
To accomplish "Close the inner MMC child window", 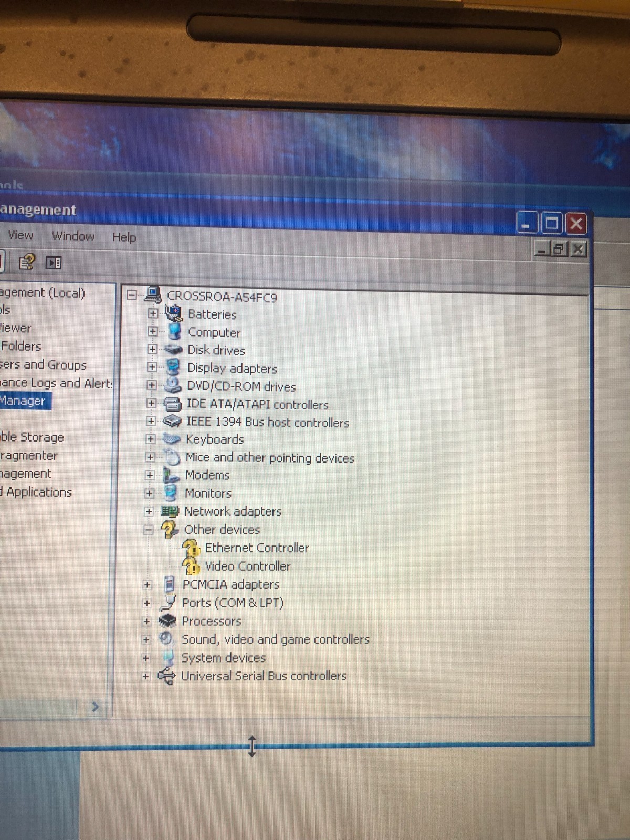I will tap(578, 248).
